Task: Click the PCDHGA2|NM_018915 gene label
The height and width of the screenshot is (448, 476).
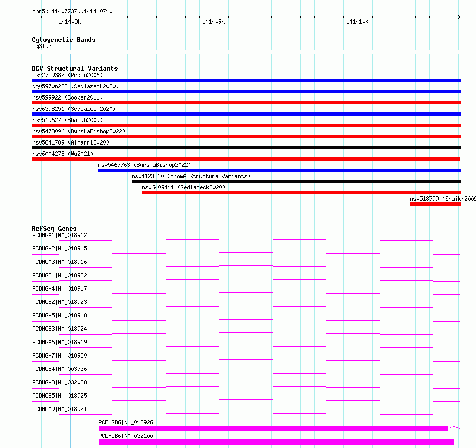Action: coord(59,248)
